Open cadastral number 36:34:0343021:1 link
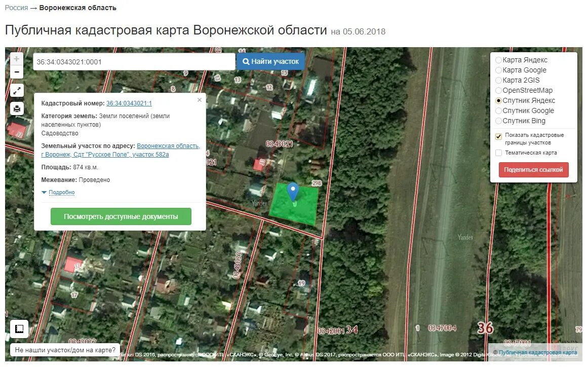 (129, 103)
